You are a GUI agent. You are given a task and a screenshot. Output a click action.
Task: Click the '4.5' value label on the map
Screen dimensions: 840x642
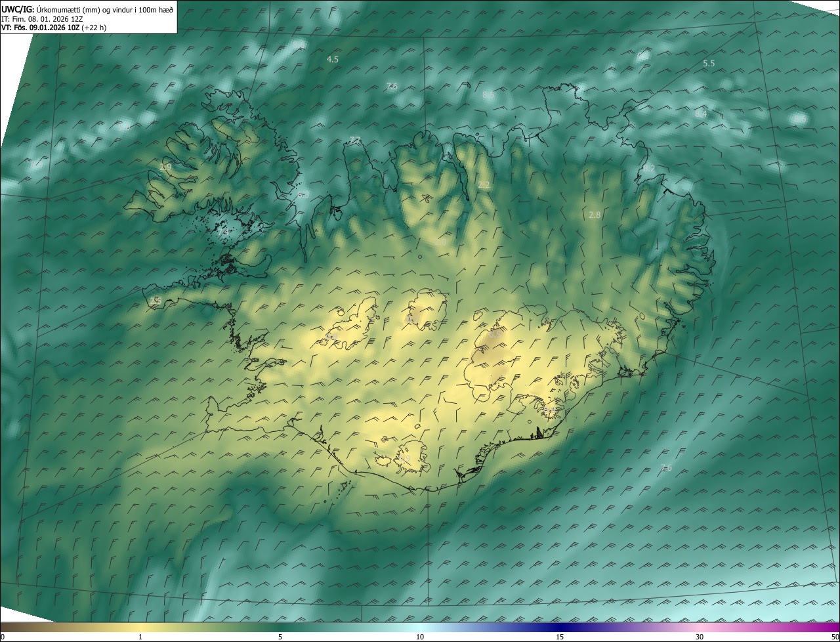(333, 60)
